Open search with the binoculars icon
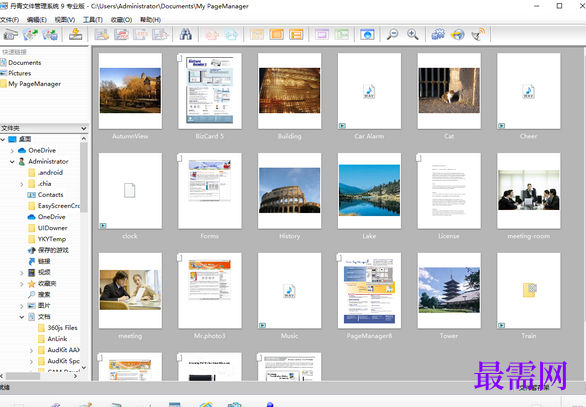586x407 pixels. (x=186, y=35)
